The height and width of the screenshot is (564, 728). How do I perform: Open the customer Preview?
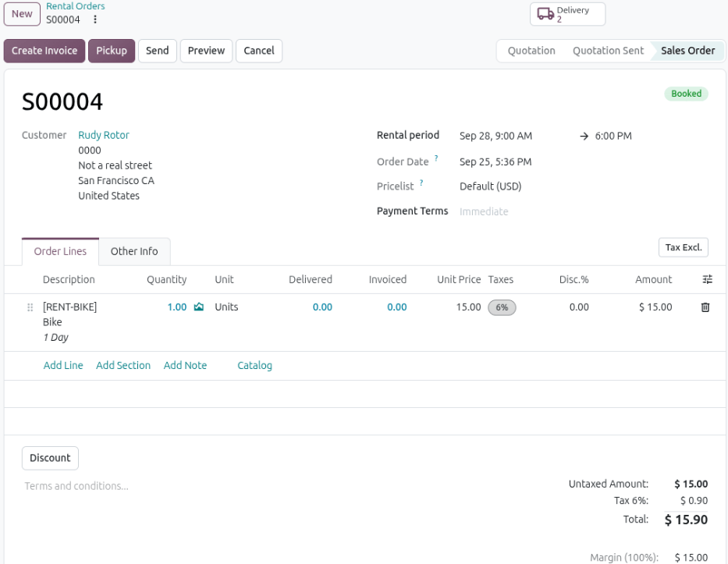coord(206,51)
